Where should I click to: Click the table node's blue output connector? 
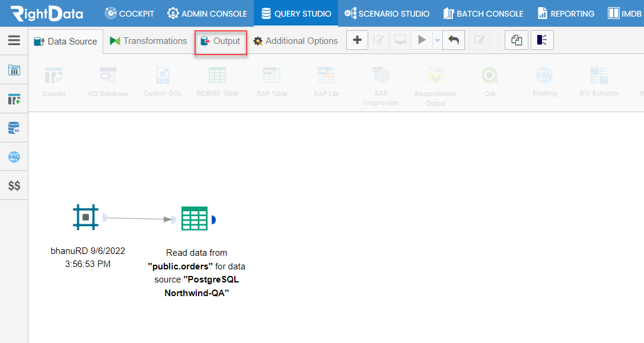[213, 220]
